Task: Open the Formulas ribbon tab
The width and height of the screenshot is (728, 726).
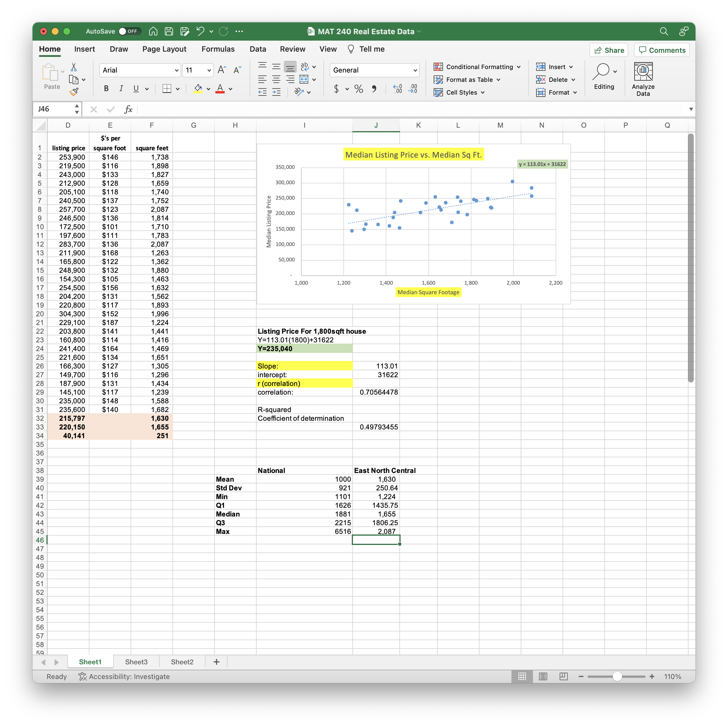Action: [x=218, y=49]
